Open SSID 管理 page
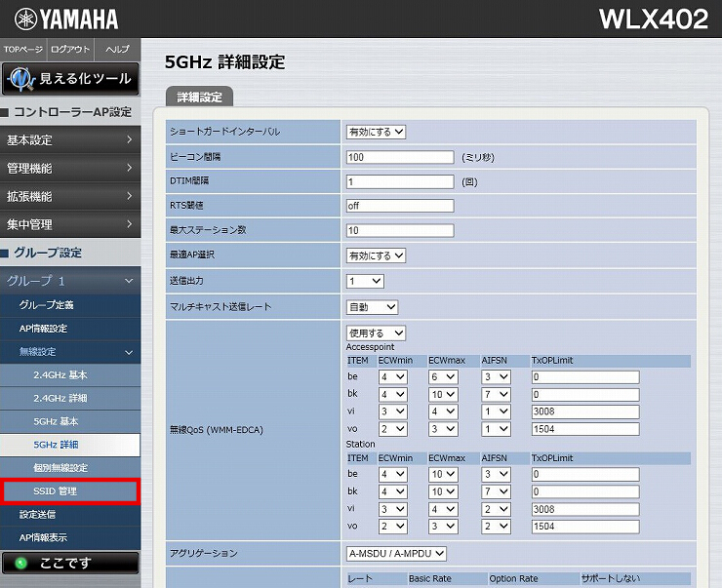722x588 pixels. pyautogui.click(x=70, y=491)
